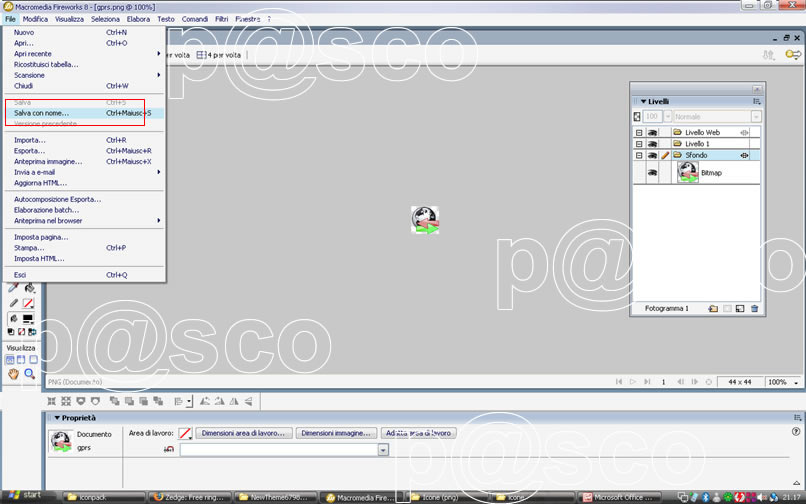The image size is (806, 504).
Task: Open the fill color swatch
Action: coord(28,319)
